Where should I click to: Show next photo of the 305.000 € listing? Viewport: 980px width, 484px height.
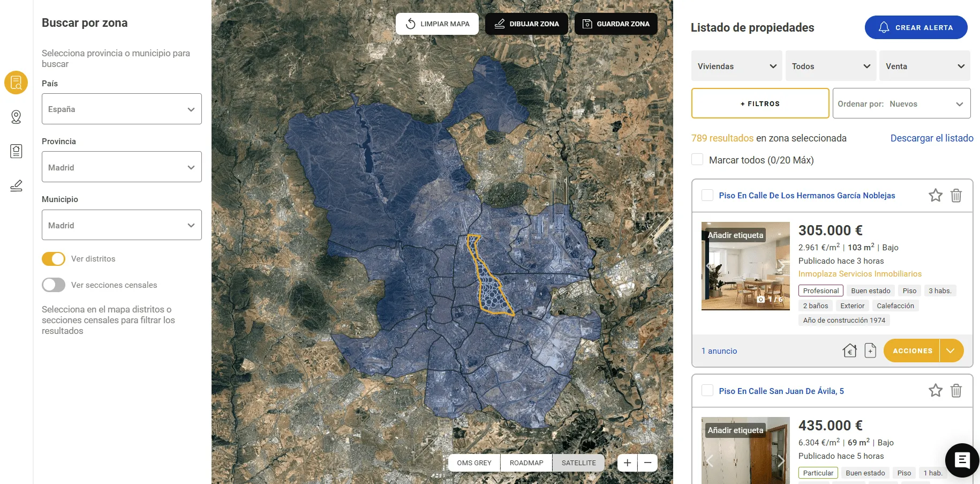[x=781, y=266]
